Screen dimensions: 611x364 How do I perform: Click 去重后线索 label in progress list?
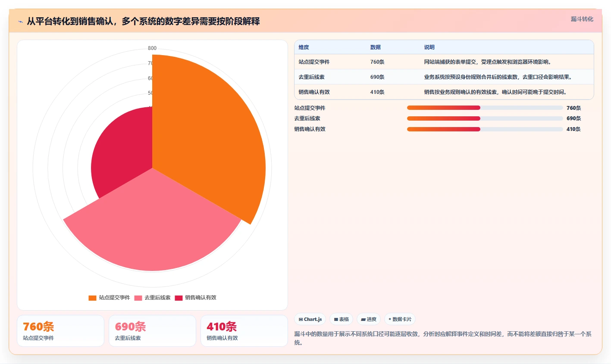point(307,118)
